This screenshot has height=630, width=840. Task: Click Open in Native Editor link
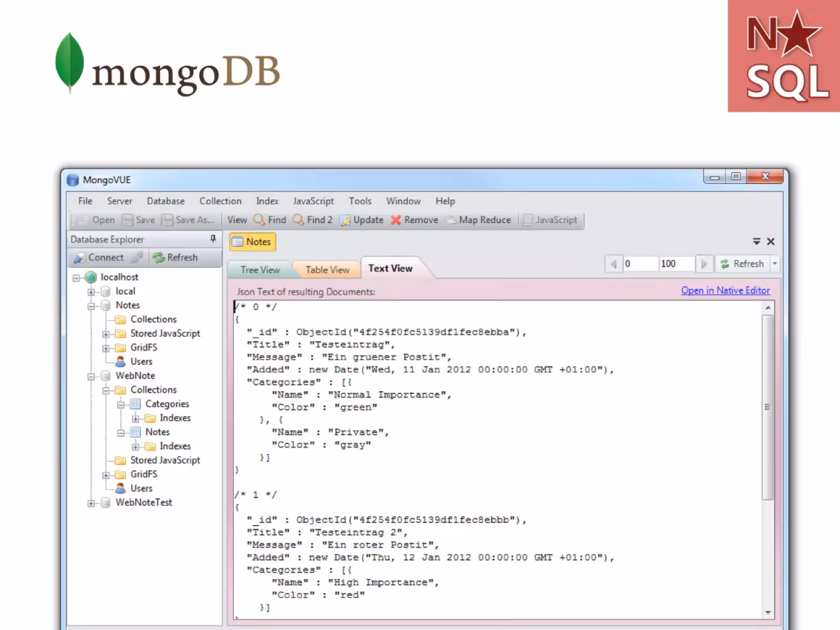click(725, 290)
